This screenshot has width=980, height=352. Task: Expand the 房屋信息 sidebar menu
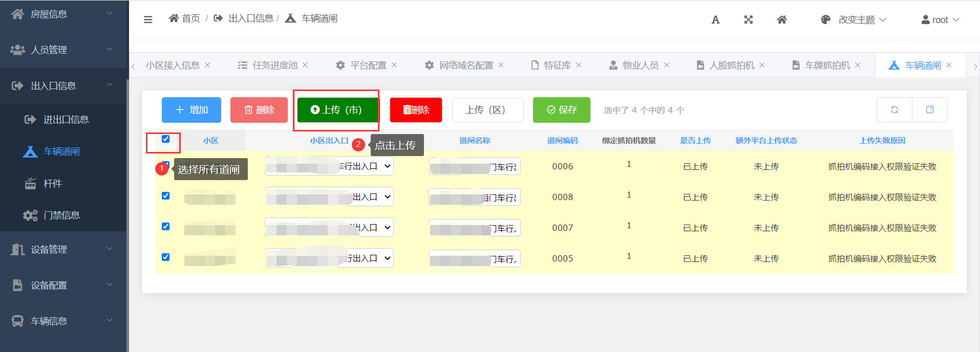coord(63,14)
